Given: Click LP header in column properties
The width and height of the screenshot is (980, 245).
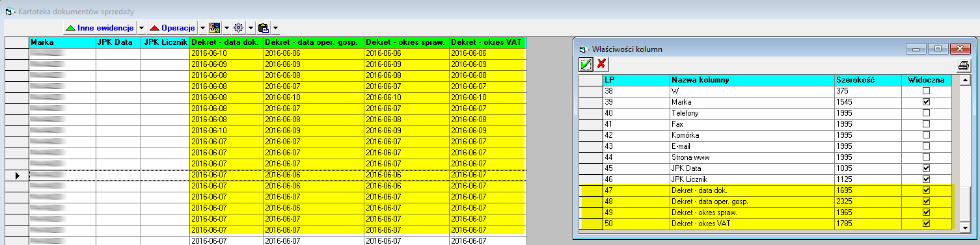Looking at the screenshot, I should click(x=636, y=80).
